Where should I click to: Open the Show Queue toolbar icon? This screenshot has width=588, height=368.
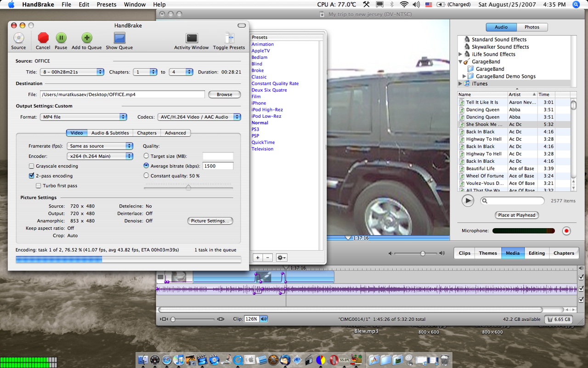point(119,38)
